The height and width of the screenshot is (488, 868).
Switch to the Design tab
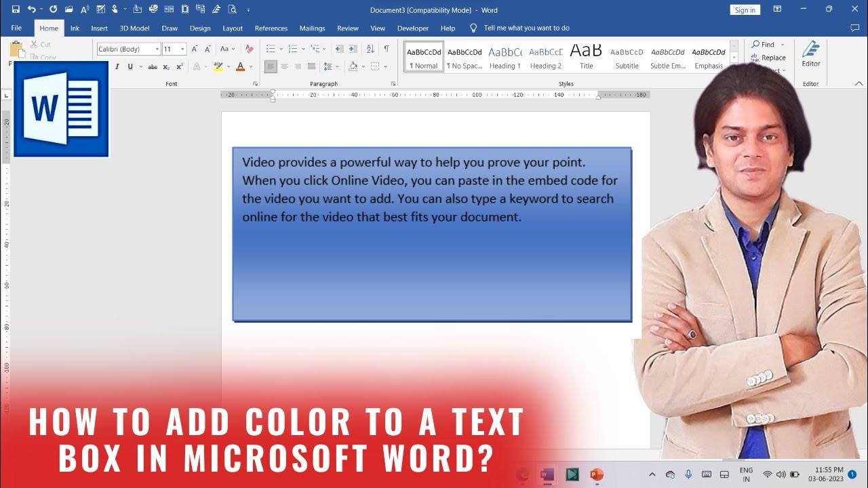pyautogui.click(x=200, y=28)
